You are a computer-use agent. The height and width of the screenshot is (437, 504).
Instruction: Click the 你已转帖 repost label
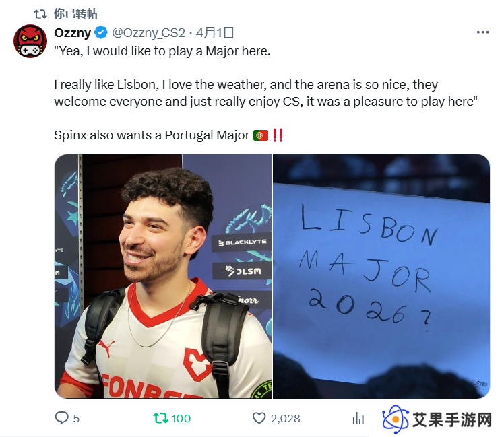tap(75, 14)
